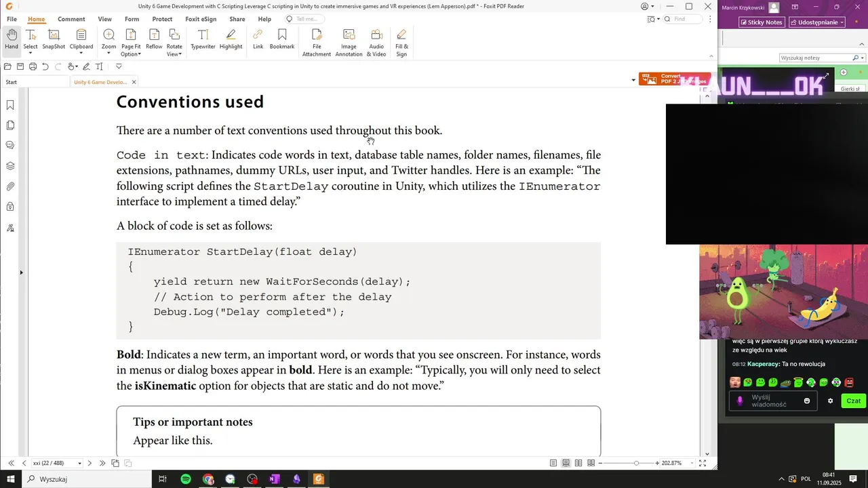Image resolution: width=868 pixels, height=488 pixels.
Task: Click the Tell me search box
Action: click(x=304, y=19)
